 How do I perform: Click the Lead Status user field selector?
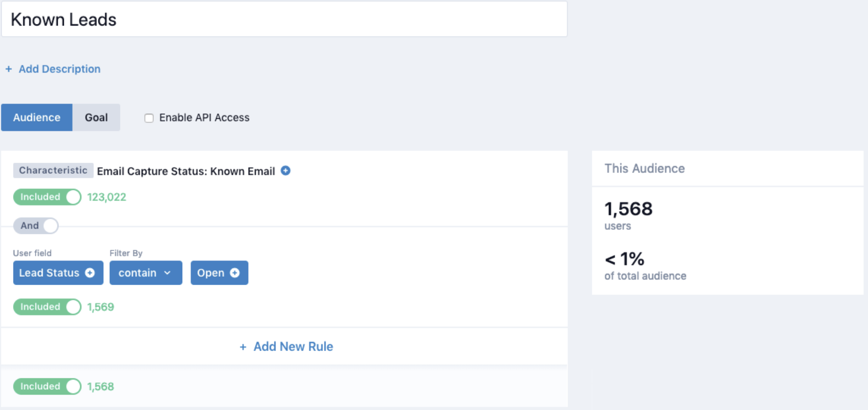[50, 273]
